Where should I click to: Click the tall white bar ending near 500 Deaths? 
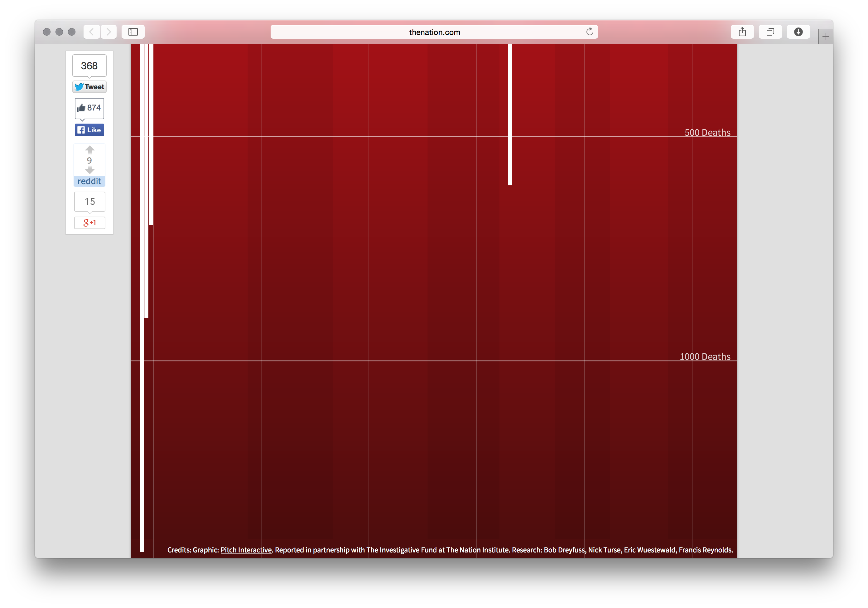click(510, 114)
